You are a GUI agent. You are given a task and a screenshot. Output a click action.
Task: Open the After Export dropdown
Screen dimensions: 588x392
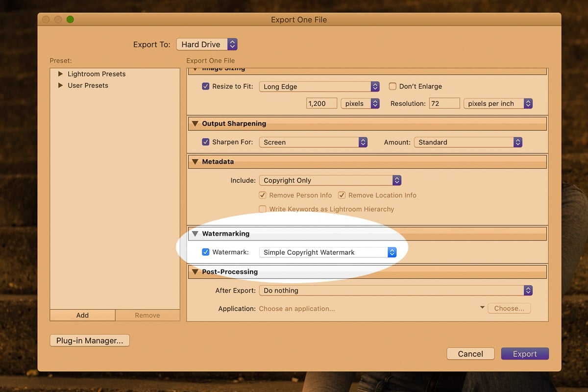pos(396,291)
